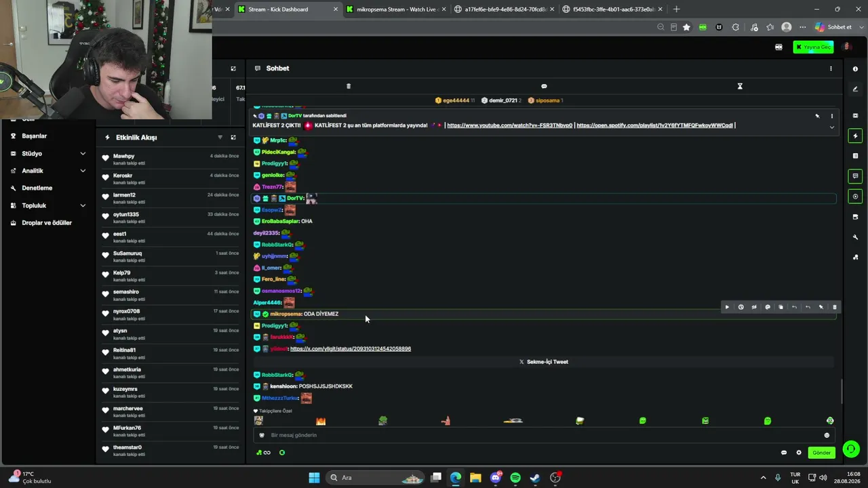Toggle the chat panel in right sidebar
This screenshot has height=488, width=868.
click(855, 176)
